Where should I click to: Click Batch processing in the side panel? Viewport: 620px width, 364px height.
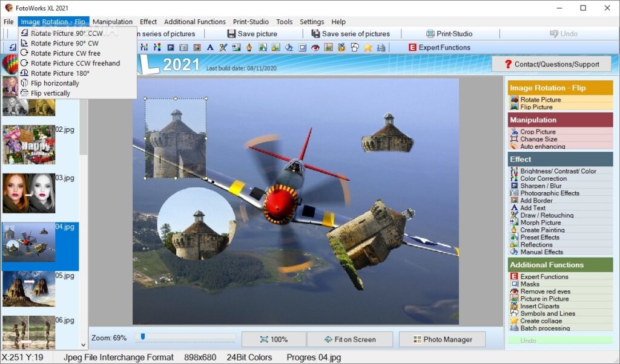point(545,328)
